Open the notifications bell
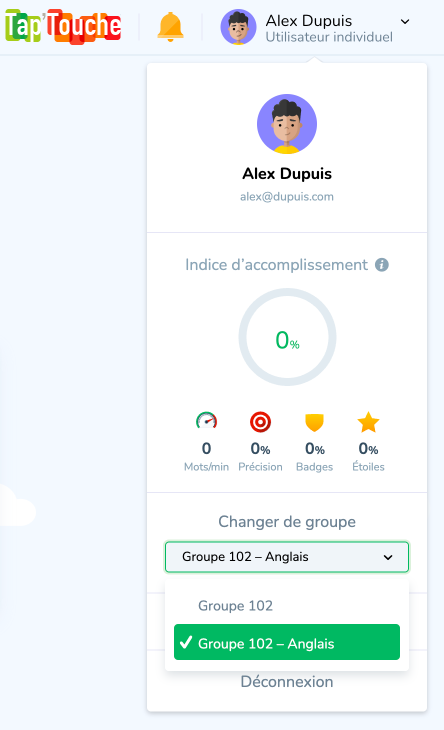 coord(170,27)
